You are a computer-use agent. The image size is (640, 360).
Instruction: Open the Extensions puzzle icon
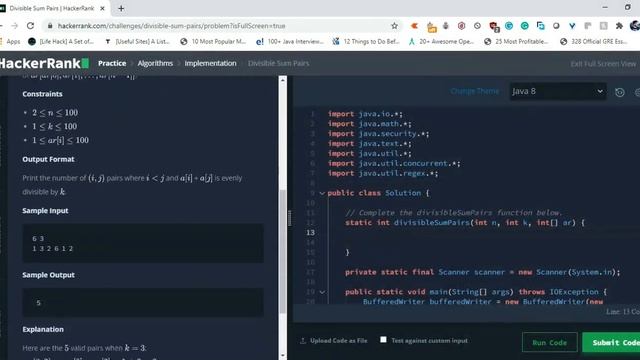pyautogui.click(x=619, y=26)
